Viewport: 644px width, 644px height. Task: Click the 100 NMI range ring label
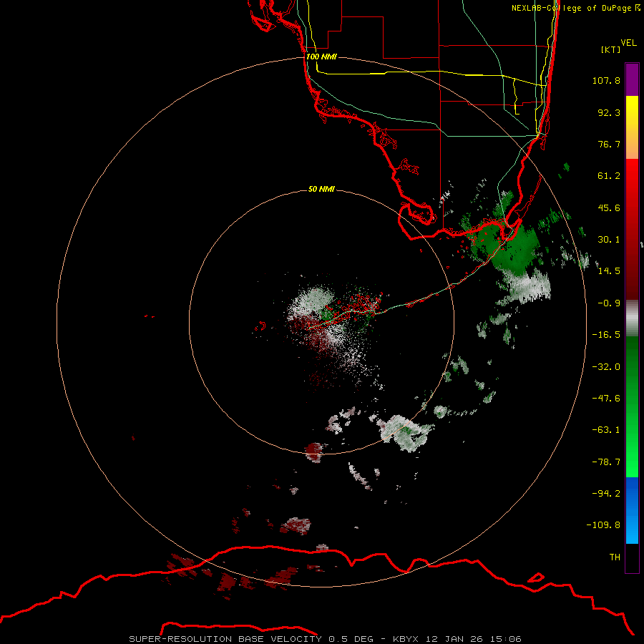pyautogui.click(x=321, y=57)
